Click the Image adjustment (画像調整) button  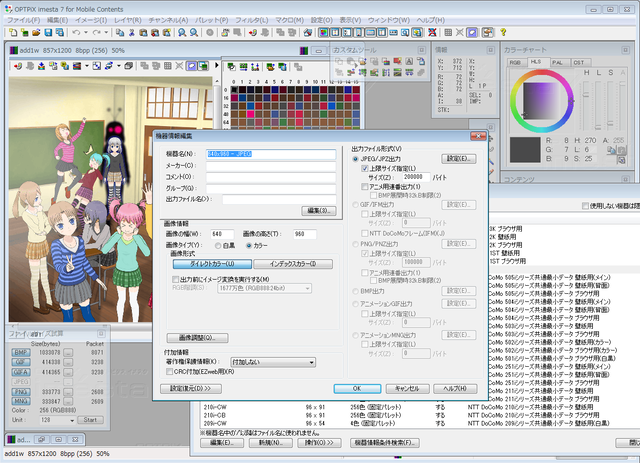[197, 338]
